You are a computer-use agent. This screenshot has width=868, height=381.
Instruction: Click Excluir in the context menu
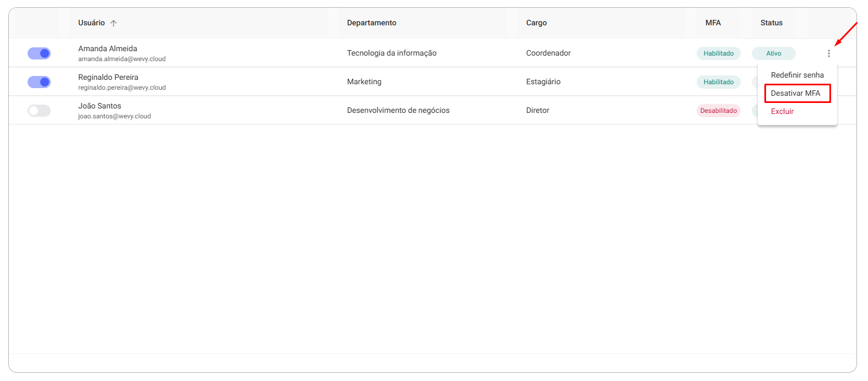click(782, 111)
